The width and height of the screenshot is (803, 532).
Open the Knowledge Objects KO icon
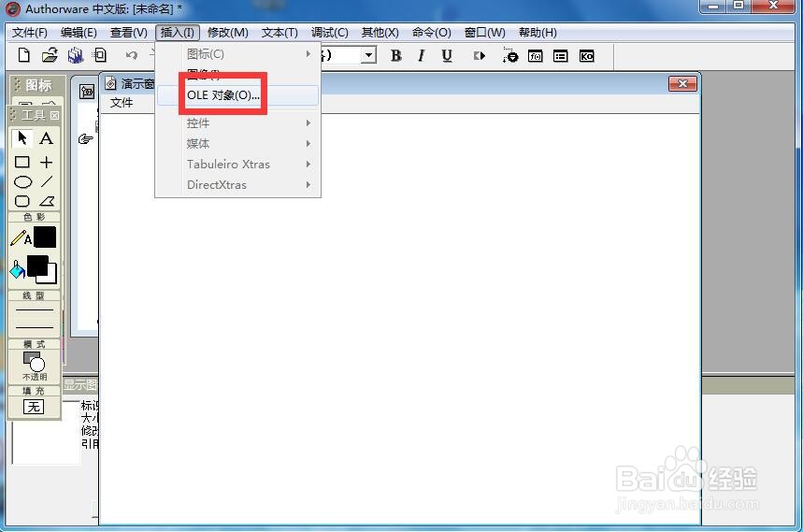(586, 56)
